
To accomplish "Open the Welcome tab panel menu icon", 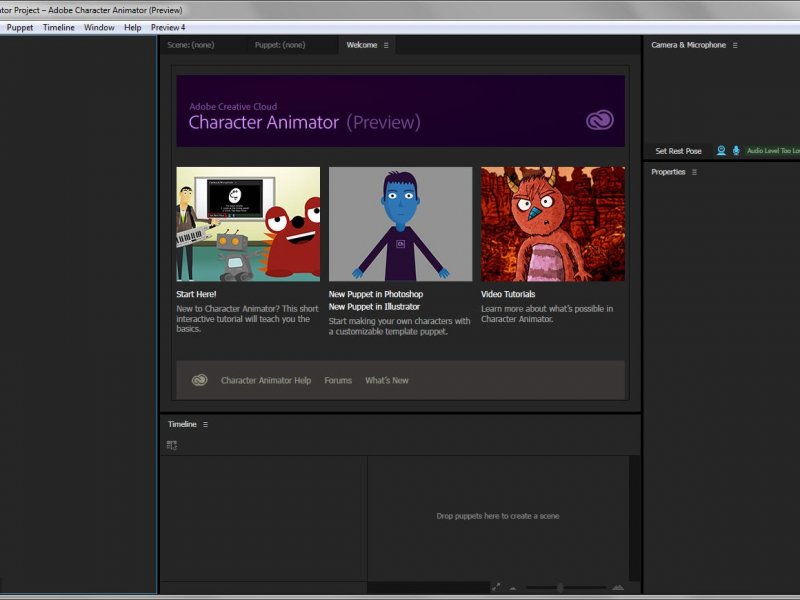I will coord(386,45).
